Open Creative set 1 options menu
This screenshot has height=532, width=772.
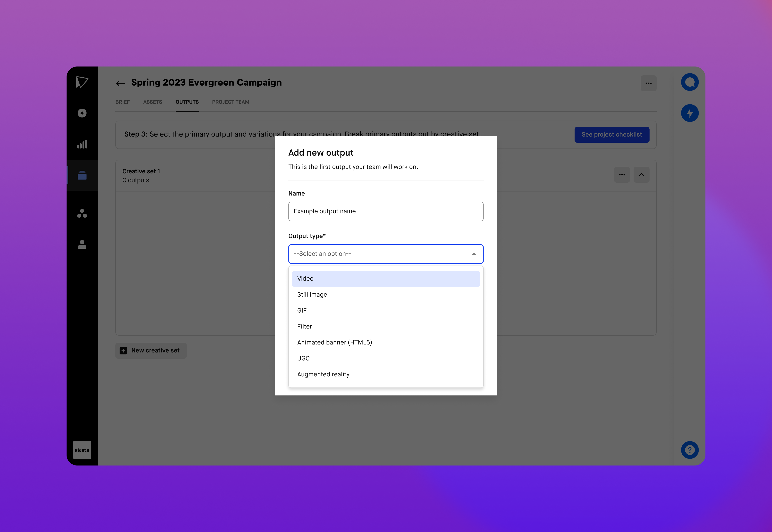tap(622, 175)
